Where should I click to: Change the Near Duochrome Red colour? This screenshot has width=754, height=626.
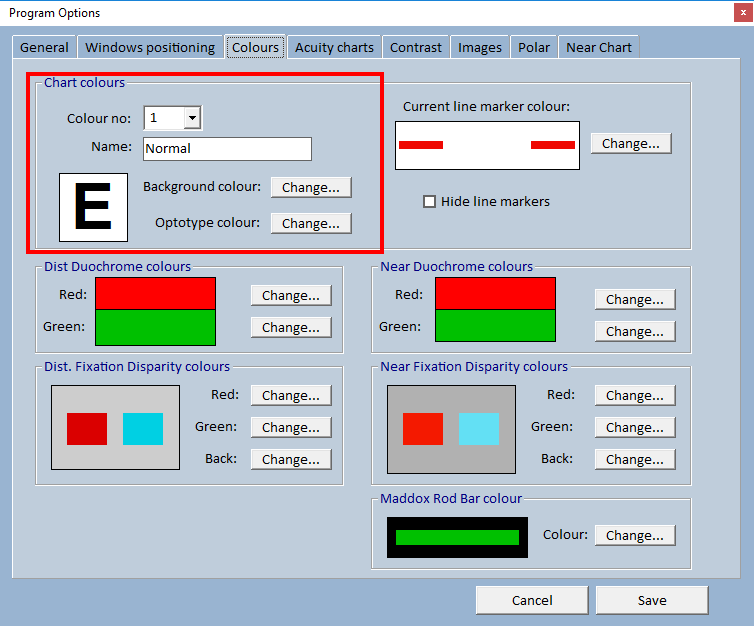pos(635,300)
